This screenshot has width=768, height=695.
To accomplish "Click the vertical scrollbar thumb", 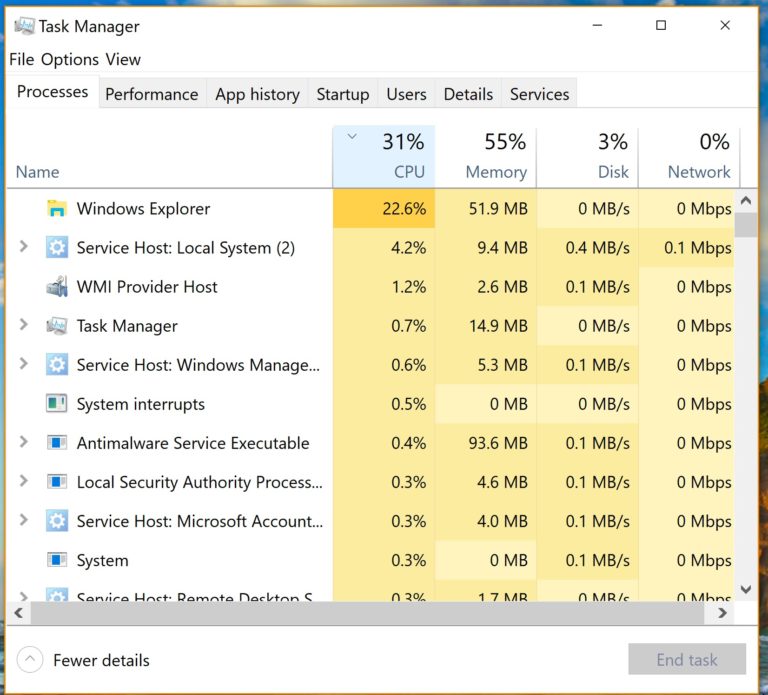I will [x=746, y=225].
